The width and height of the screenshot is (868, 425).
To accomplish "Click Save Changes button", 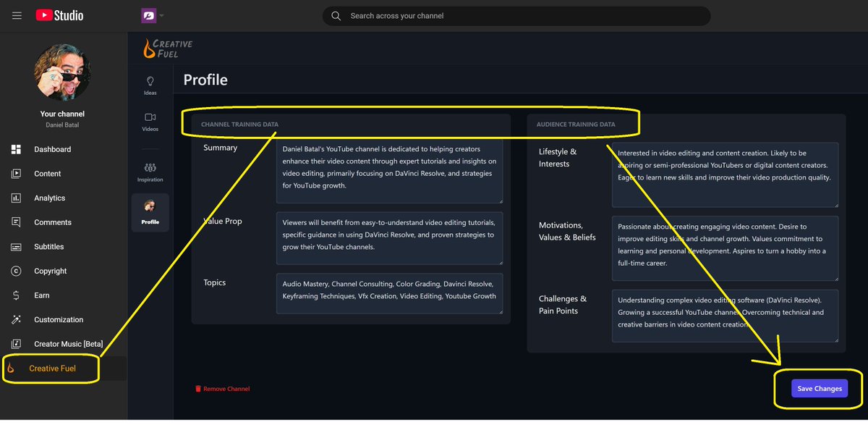I will pos(819,389).
